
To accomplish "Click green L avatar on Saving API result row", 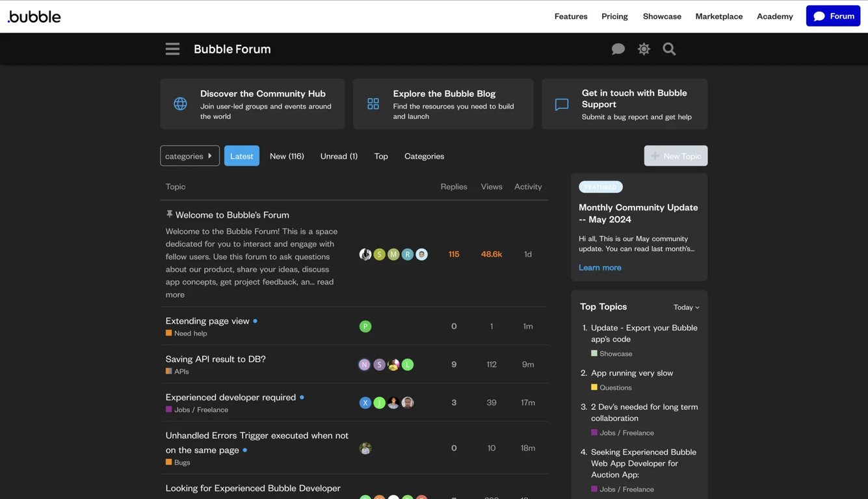I will pos(408,365).
